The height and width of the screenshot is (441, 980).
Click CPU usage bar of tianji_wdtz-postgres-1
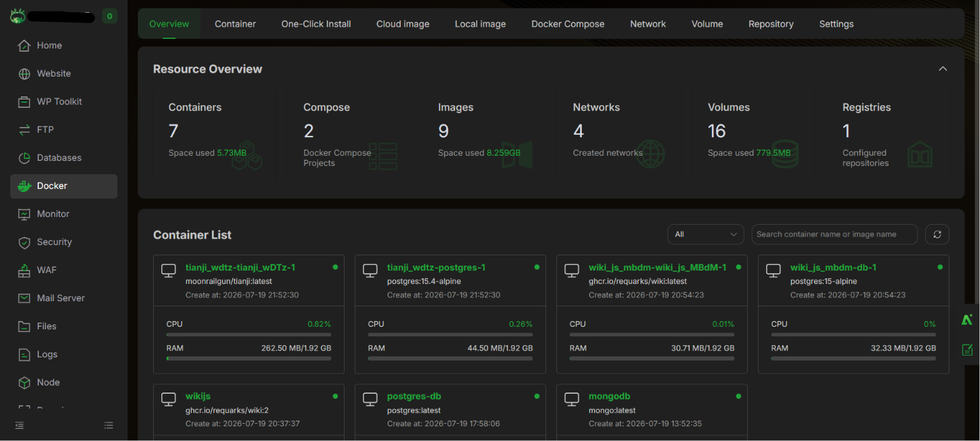[x=450, y=334]
